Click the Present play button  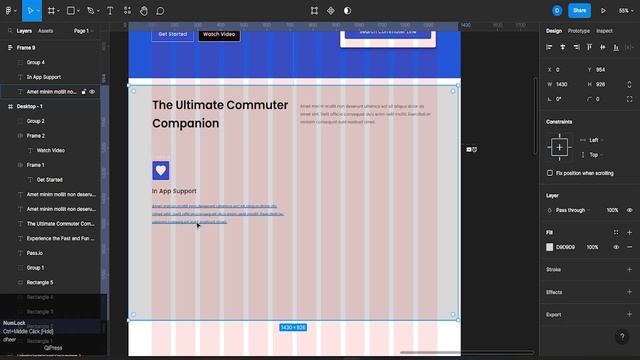[x=603, y=11]
